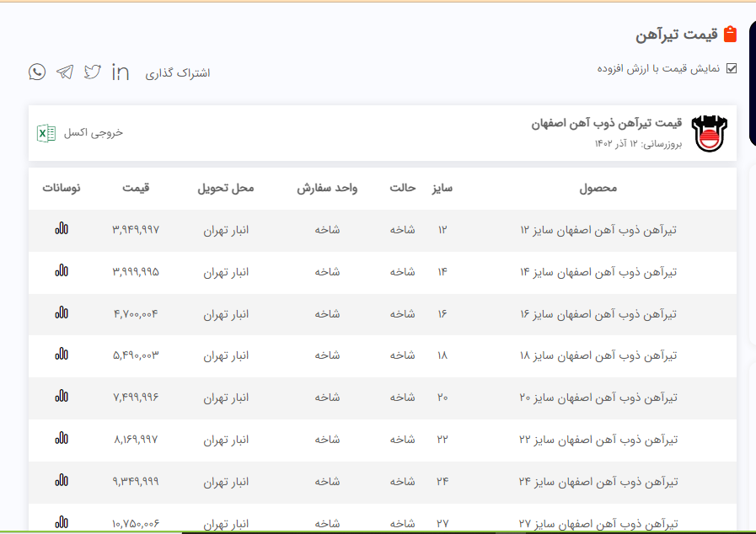Share page on LinkedIn

[x=121, y=72]
